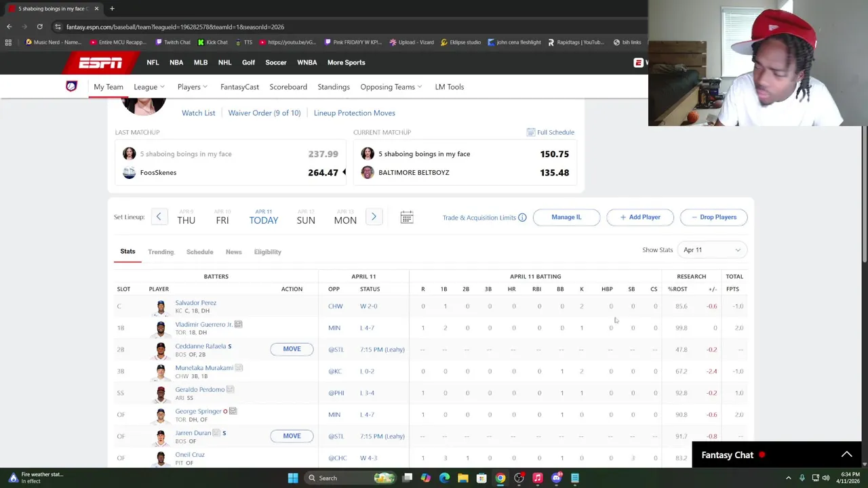Switch to the Trending stats tab
The height and width of the screenshot is (488, 868).
click(161, 251)
